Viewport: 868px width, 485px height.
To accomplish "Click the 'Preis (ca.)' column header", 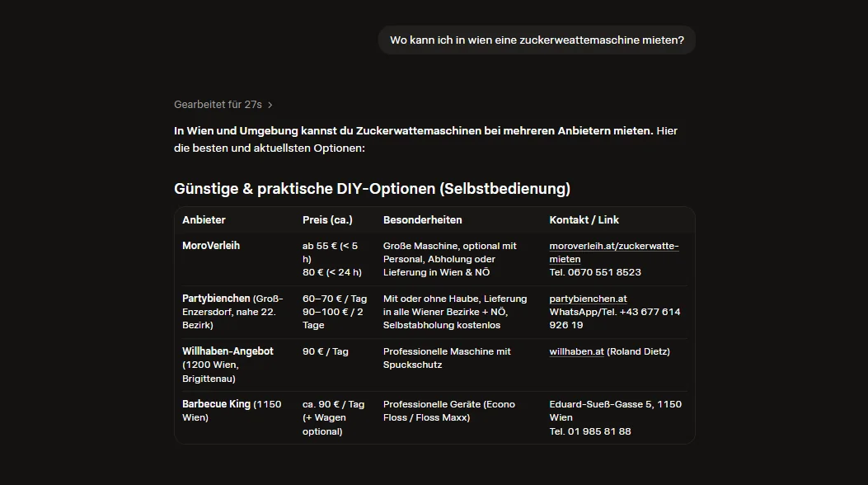I will 327,219.
